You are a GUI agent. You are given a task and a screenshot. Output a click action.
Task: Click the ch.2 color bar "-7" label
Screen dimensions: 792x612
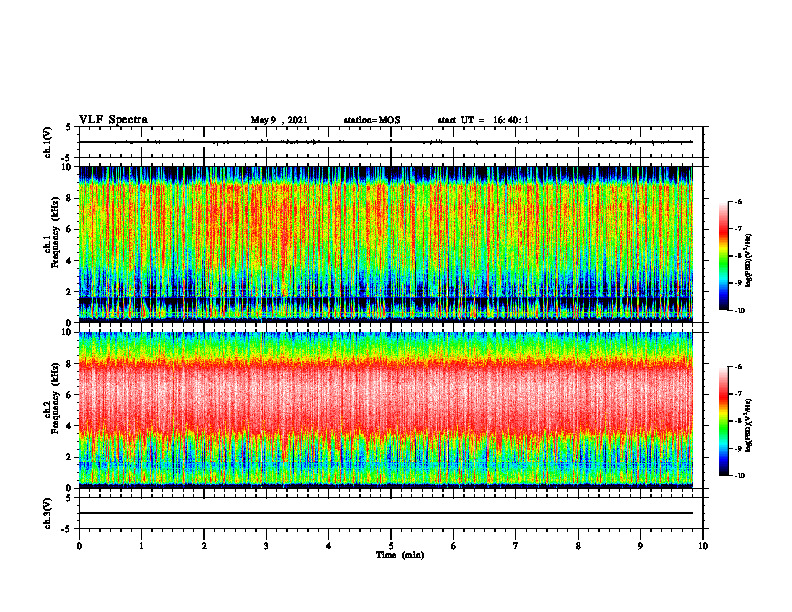click(x=739, y=394)
